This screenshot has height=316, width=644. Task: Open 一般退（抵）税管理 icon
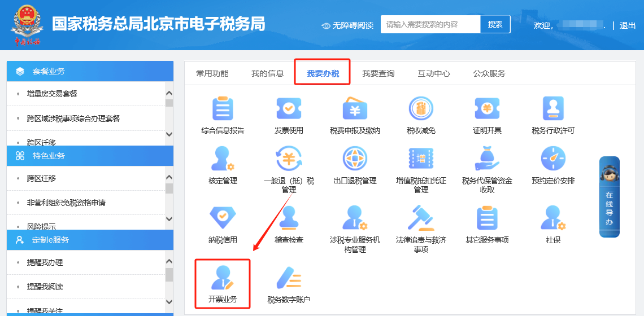pyautogui.click(x=289, y=159)
